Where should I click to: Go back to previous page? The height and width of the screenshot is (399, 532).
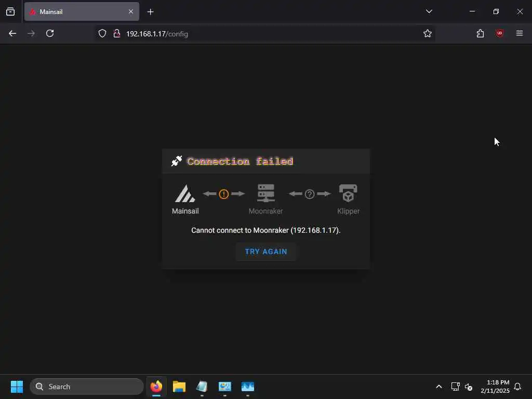[x=12, y=33]
